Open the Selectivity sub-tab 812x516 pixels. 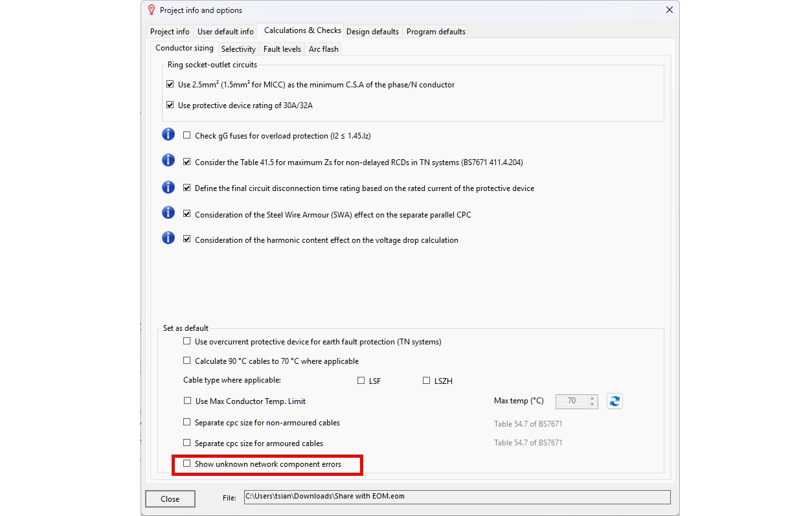click(x=238, y=49)
